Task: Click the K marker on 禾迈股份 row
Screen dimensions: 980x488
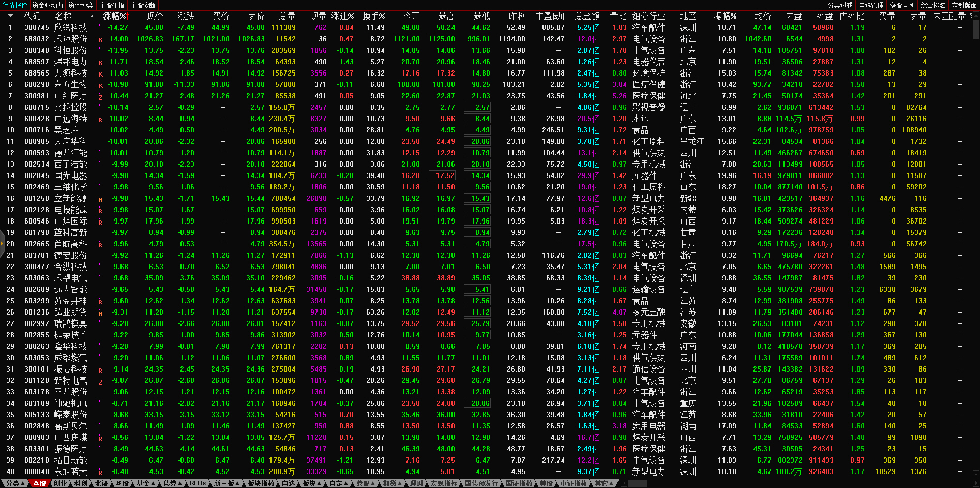Action: click(x=100, y=39)
